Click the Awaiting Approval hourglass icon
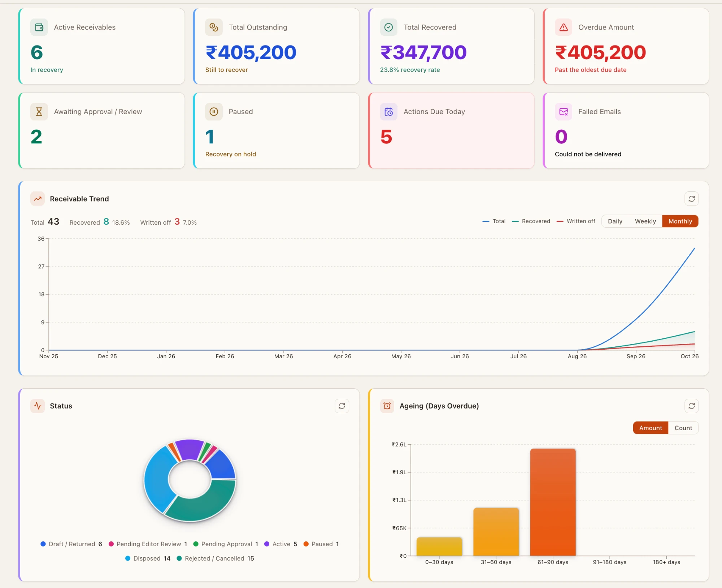The width and height of the screenshot is (722, 588). [x=39, y=112]
